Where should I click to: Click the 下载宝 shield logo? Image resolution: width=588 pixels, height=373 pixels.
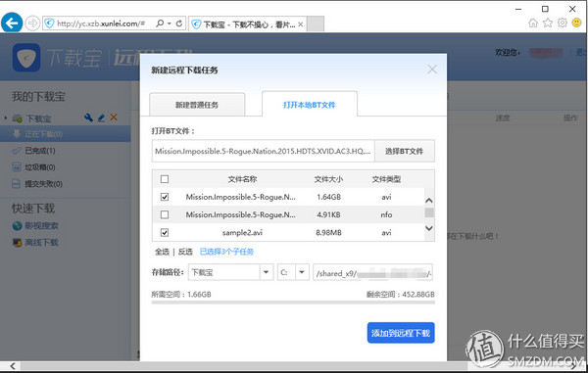pyautogui.click(x=26, y=58)
